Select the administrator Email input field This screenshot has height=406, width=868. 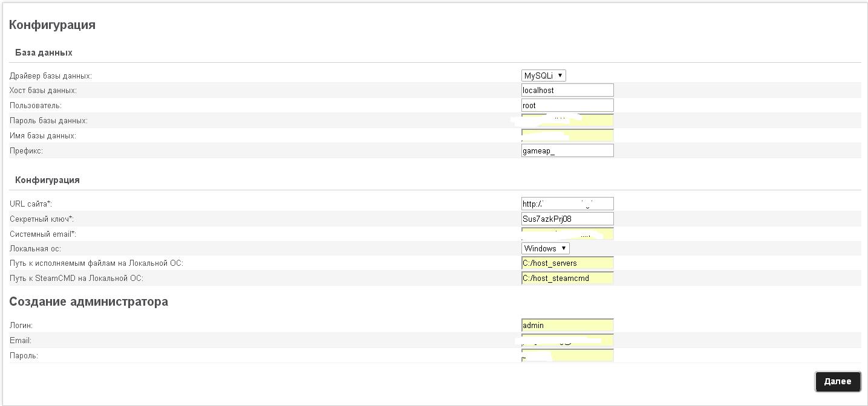click(x=567, y=341)
